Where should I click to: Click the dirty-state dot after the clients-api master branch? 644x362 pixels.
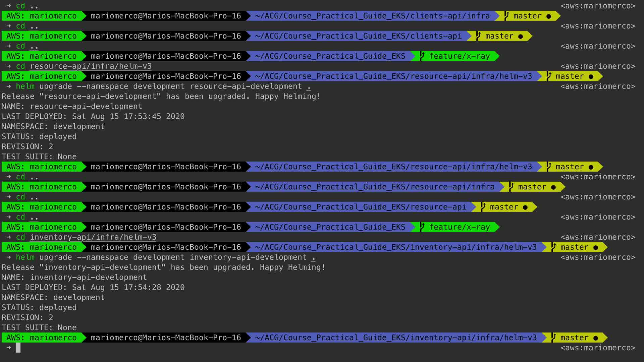[521, 36]
